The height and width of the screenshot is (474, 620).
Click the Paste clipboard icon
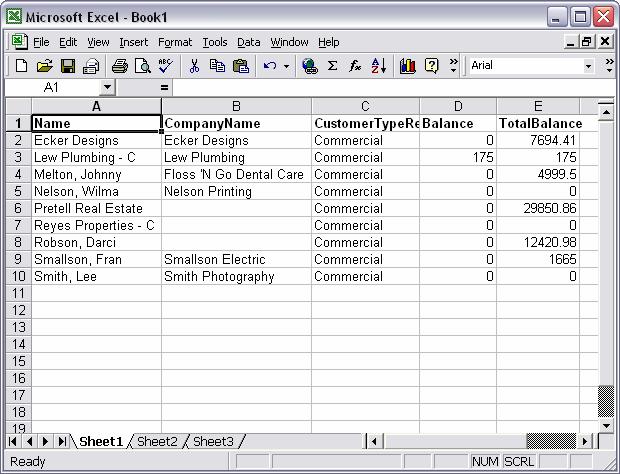point(241,66)
